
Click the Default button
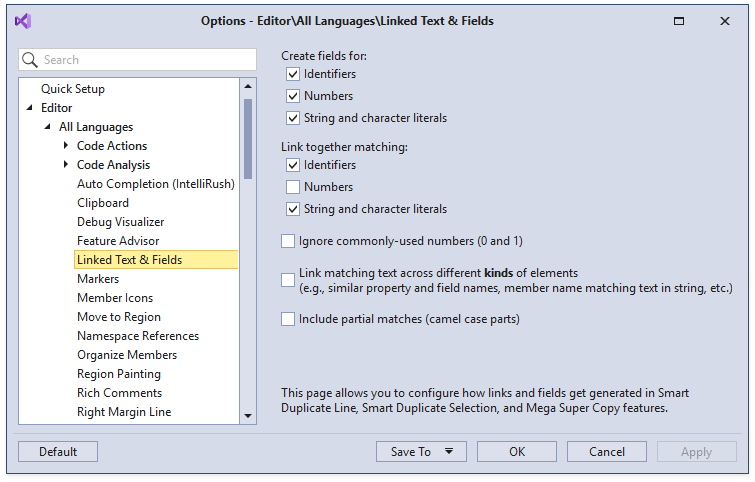pyautogui.click(x=58, y=452)
